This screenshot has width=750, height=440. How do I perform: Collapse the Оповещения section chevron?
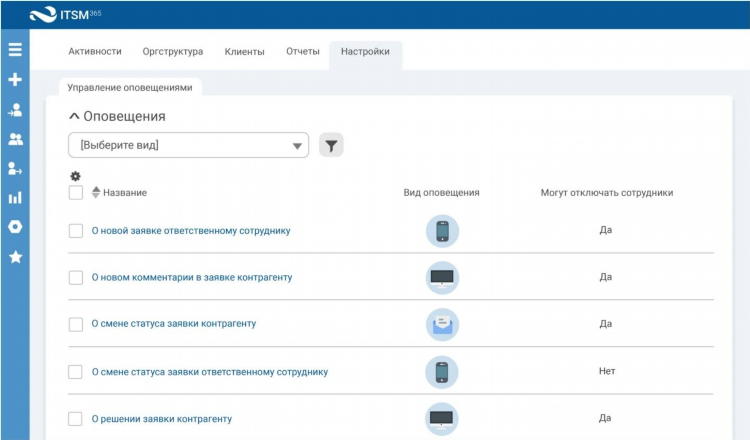point(74,116)
